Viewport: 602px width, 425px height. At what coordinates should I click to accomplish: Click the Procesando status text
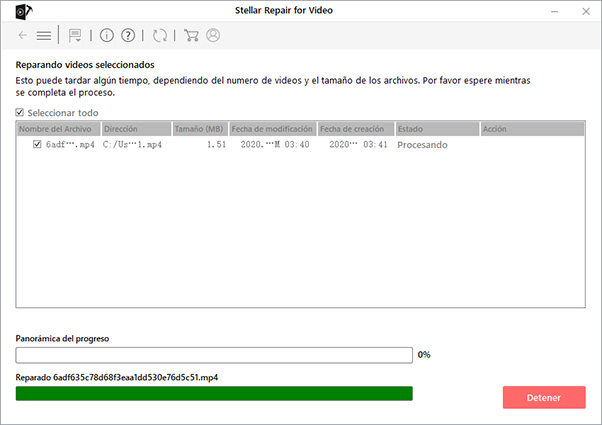click(422, 145)
